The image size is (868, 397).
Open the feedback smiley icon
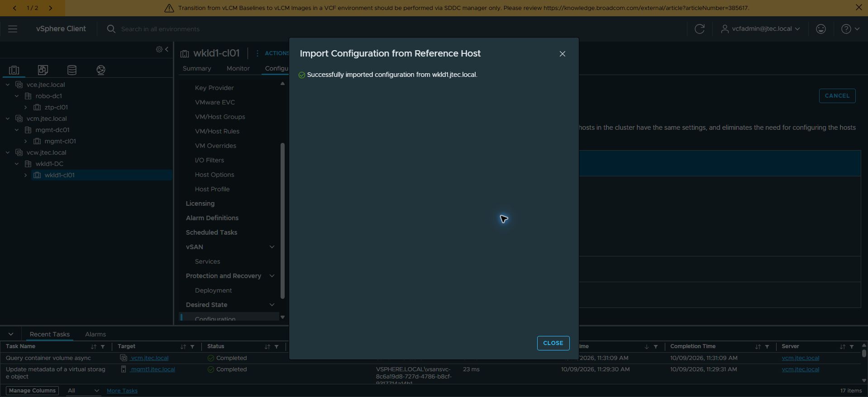[820, 29]
